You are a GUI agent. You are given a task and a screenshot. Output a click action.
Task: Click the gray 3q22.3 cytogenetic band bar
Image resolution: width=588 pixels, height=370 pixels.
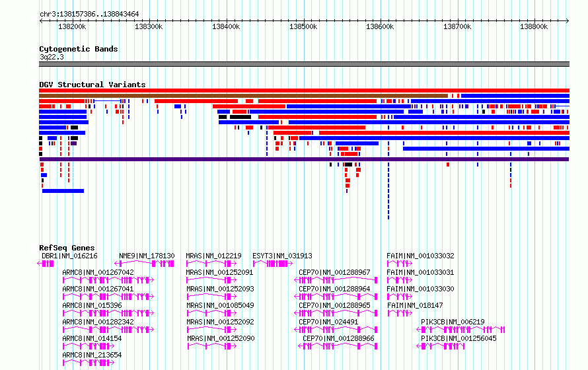coord(304,64)
